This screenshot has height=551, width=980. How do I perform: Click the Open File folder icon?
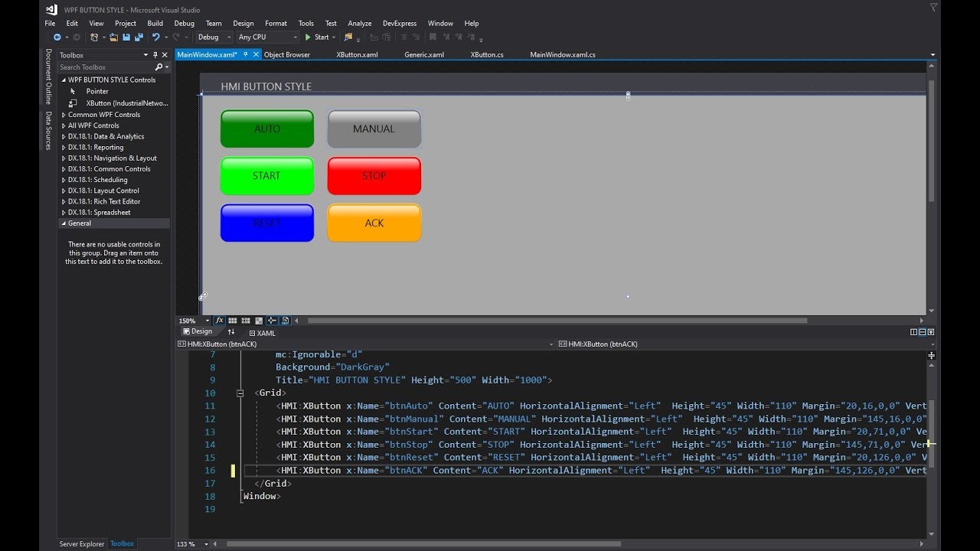[114, 37]
